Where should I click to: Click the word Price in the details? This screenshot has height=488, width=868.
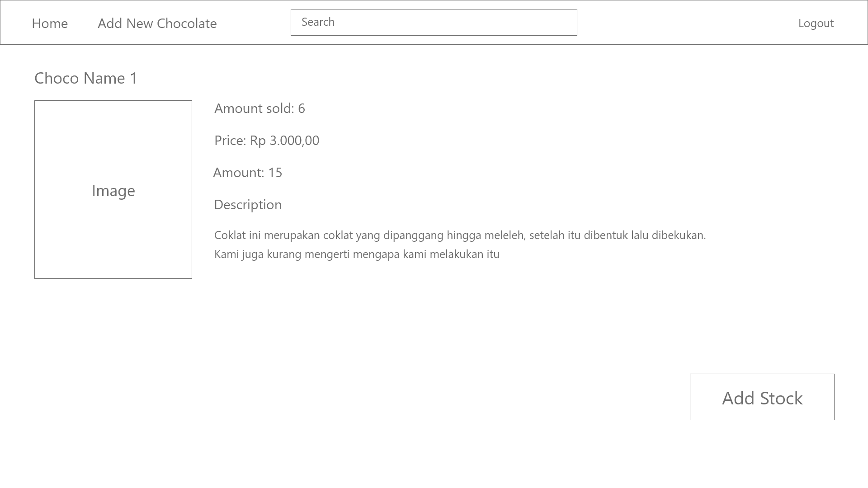coord(229,141)
